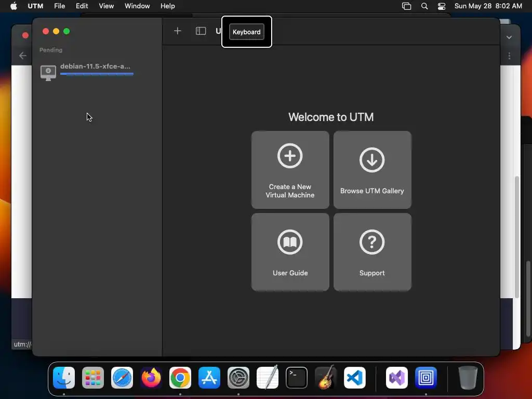Viewport: 532px width, 399px height.
Task: Open the View menu
Action: (x=106, y=6)
